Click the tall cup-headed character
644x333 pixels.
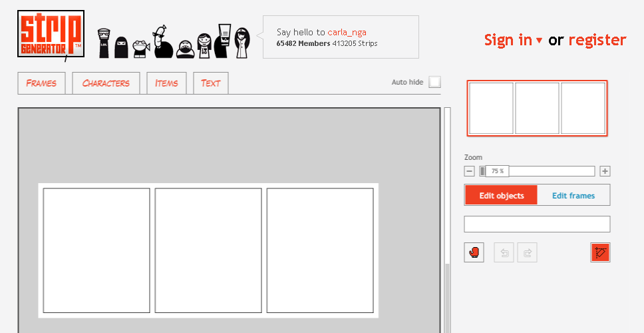coord(224,41)
